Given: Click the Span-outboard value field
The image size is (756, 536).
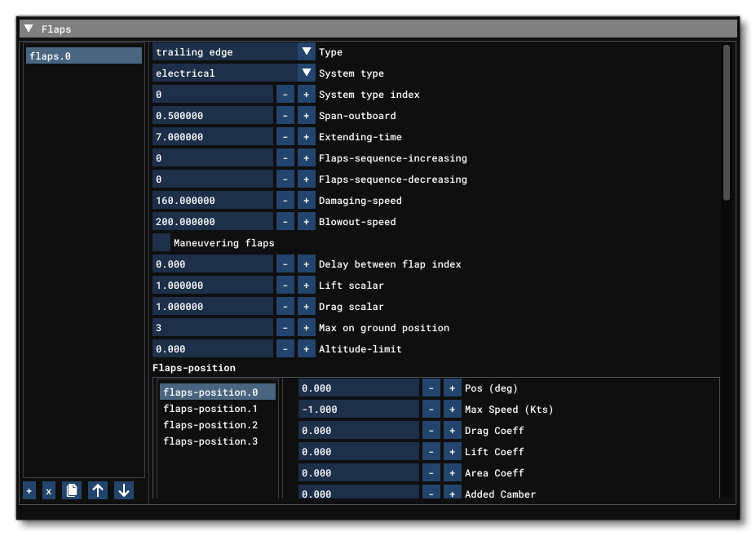Looking at the screenshot, I should click(213, 116).
